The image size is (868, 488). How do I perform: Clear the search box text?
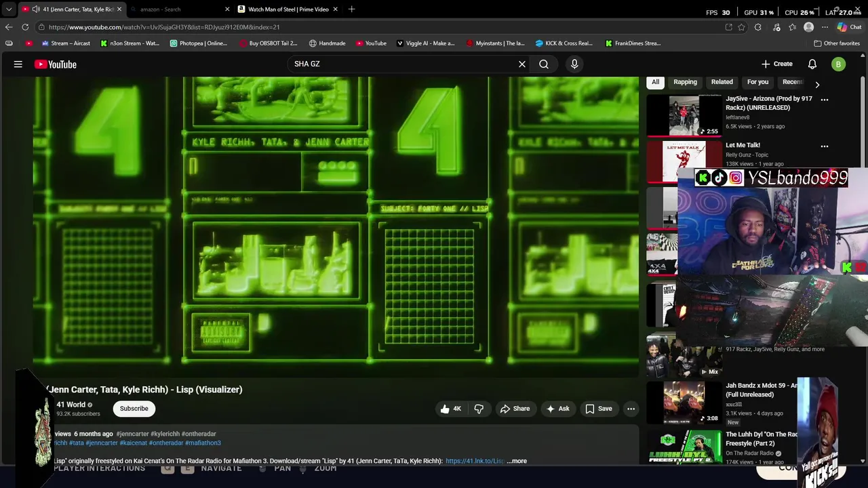coord(522,64)
